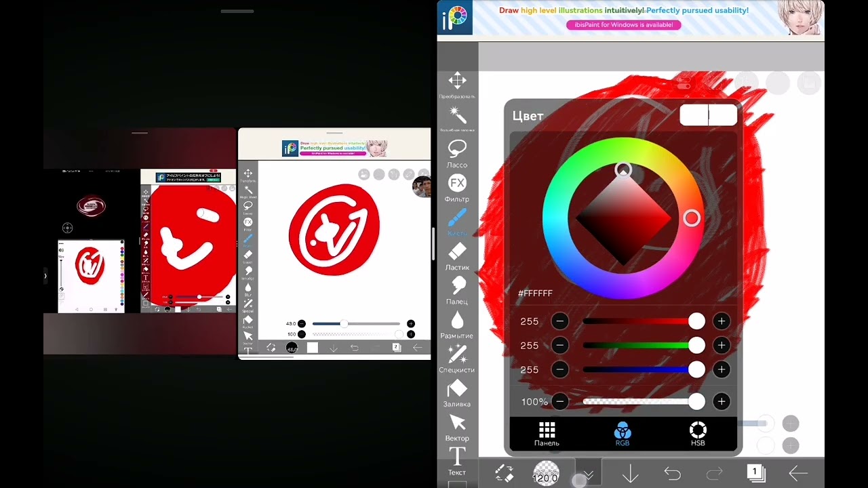868x488 pixels.
Task: Decrease the 43.0 thickness with minus button
Action: (302, 324)
